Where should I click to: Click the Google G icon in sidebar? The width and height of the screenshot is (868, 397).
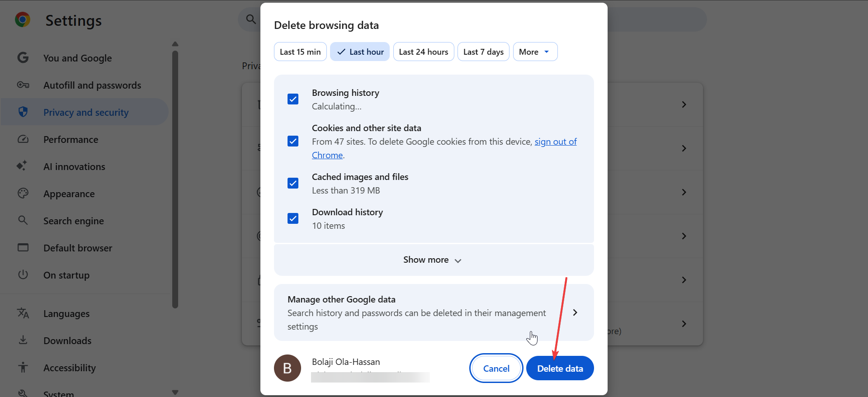tap(23, 58)
